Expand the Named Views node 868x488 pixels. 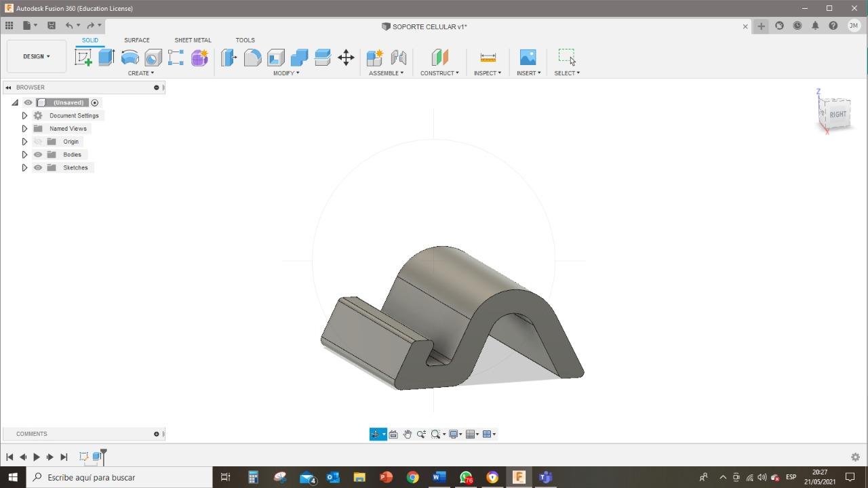(24, 129)
